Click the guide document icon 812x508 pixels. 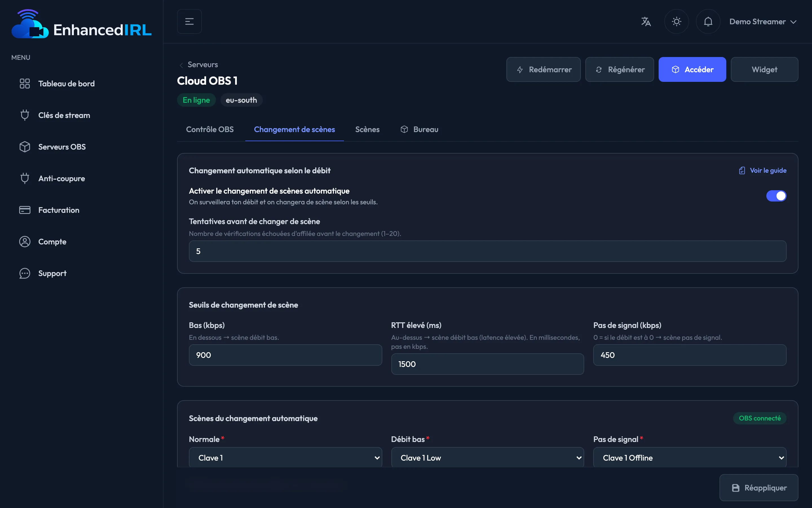(742, 171)
